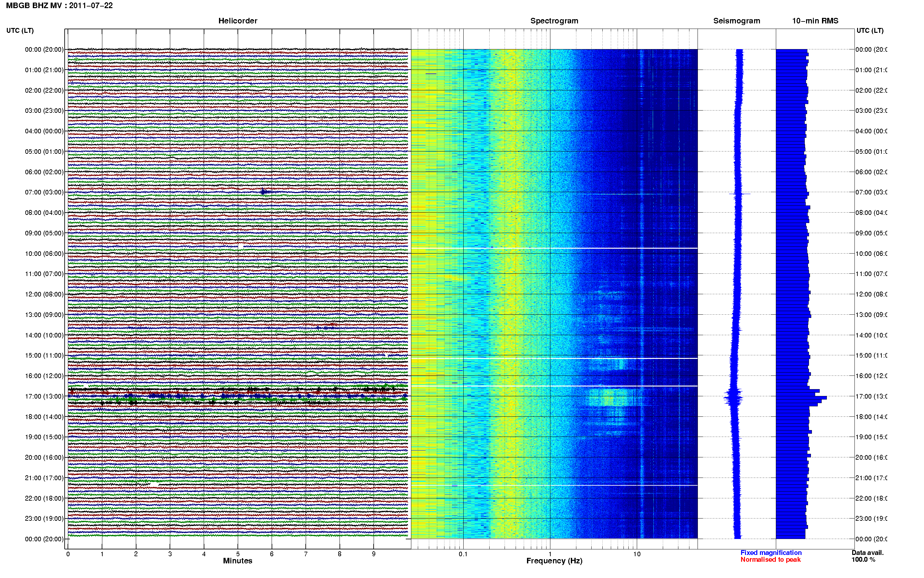Click the "UTC (LT)" label above the left time axis
The width and height of the screenshot is (924, 578).
point(20,31)
